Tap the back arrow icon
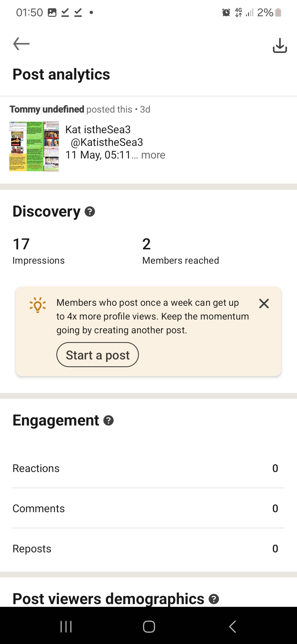Image resolution: width=297 pixels, height=644 pixels. [21, 44]
